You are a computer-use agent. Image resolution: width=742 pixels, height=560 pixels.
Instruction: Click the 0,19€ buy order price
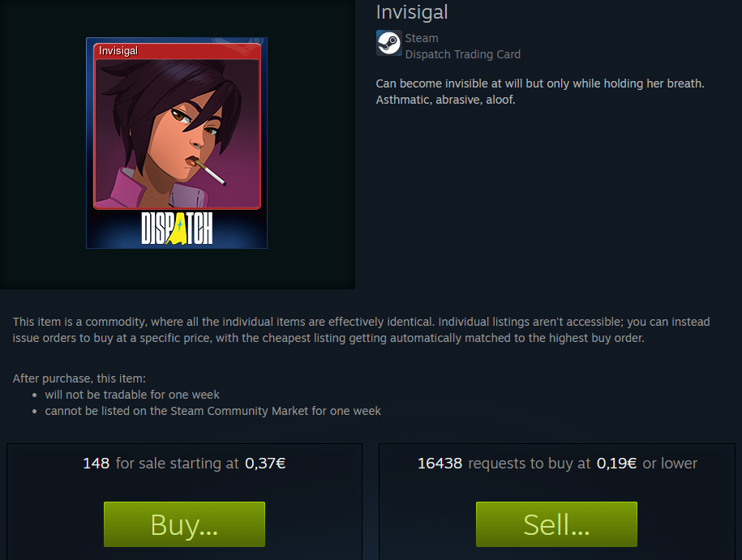(x=616, y=463)
